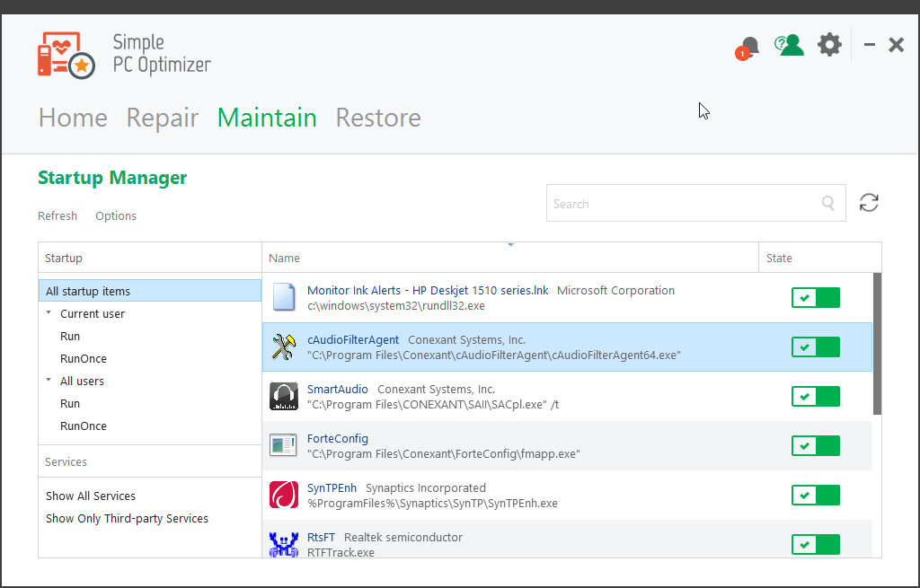Click the SmartAudio headphones icon
Screen dimensions: 920x588
tap(284, 397)
